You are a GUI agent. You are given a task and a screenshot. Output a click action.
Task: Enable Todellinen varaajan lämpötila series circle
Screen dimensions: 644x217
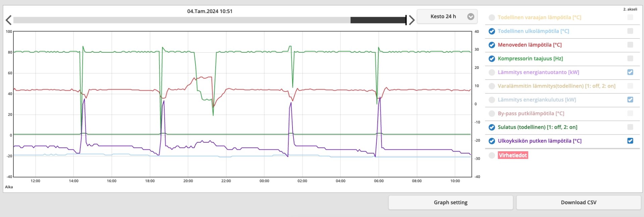click(x=492, y=17)
